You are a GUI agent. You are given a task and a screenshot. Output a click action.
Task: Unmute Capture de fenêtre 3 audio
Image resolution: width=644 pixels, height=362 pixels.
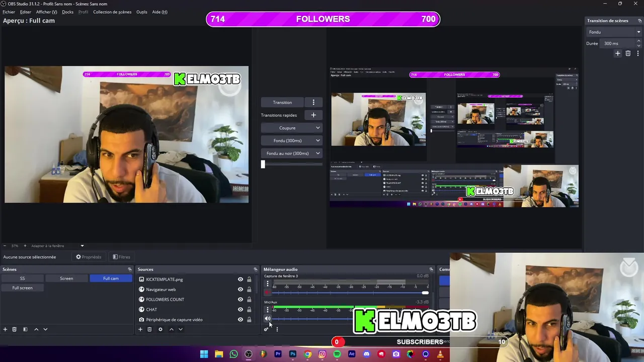click(268, 293)
